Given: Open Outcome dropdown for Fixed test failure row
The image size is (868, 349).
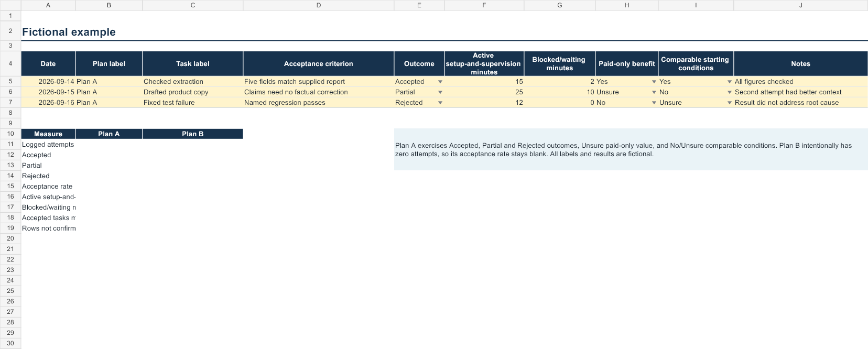Looking at the screenshot, I should tap(440, 103).
